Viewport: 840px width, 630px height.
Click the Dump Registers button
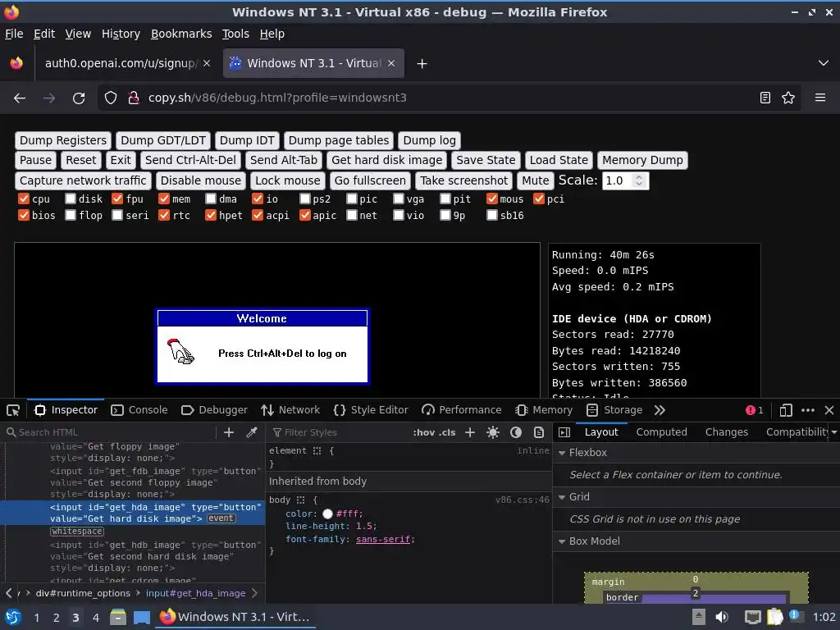[x=63, y=140]
